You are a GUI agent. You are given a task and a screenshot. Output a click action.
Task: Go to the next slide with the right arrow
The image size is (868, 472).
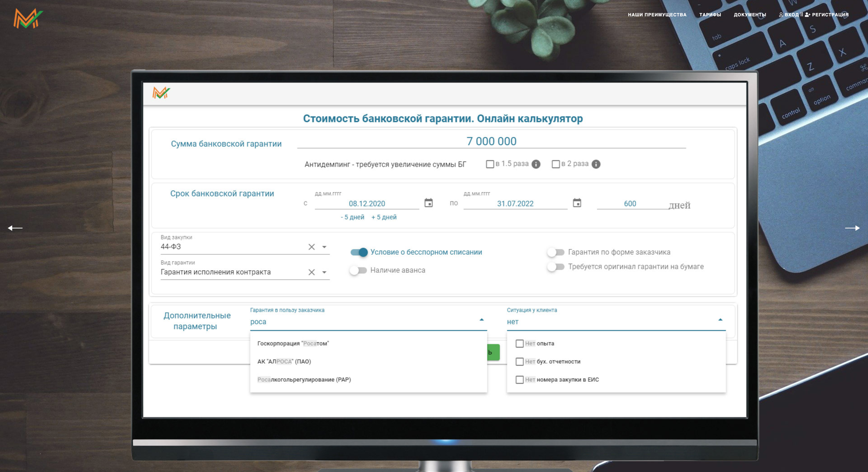[x=852, y=228]
